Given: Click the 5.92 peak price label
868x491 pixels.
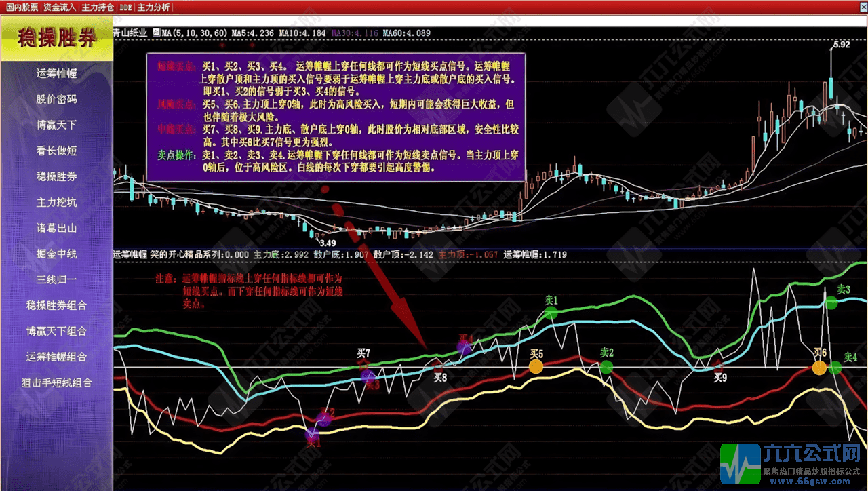Looking at the screenshot, I should [x=841, y=45].
